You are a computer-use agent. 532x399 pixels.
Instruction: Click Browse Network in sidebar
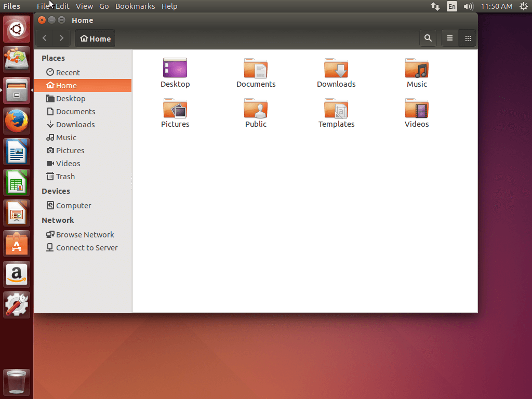(83, 234)
